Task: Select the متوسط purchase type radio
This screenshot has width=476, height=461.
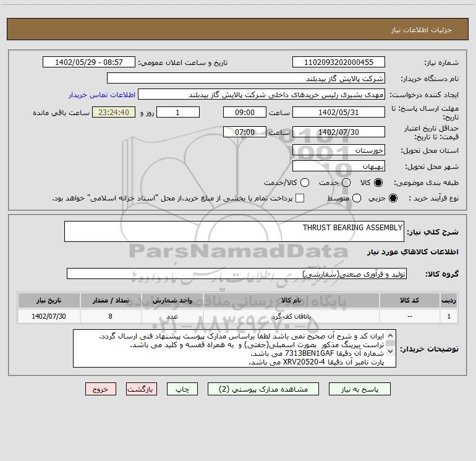Action: coord(357,198)
